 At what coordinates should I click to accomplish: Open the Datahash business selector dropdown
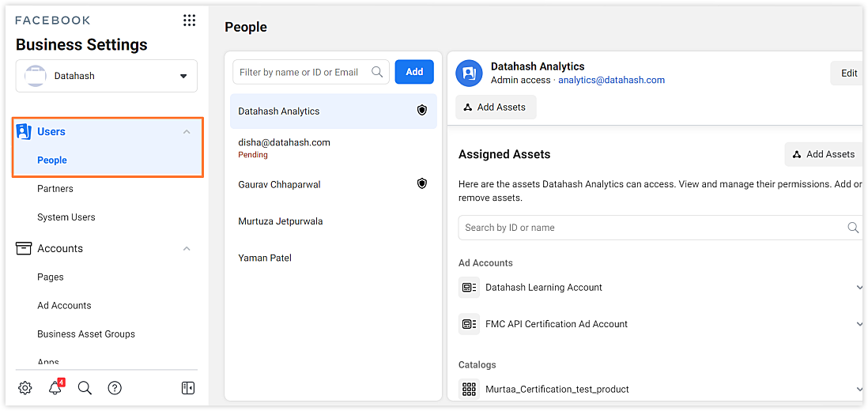click(106, 76)
